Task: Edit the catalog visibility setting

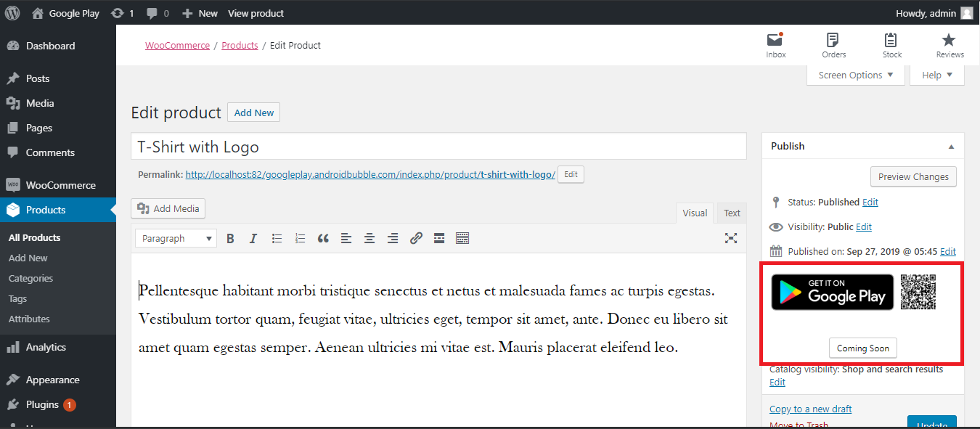Action: [777, 383]
